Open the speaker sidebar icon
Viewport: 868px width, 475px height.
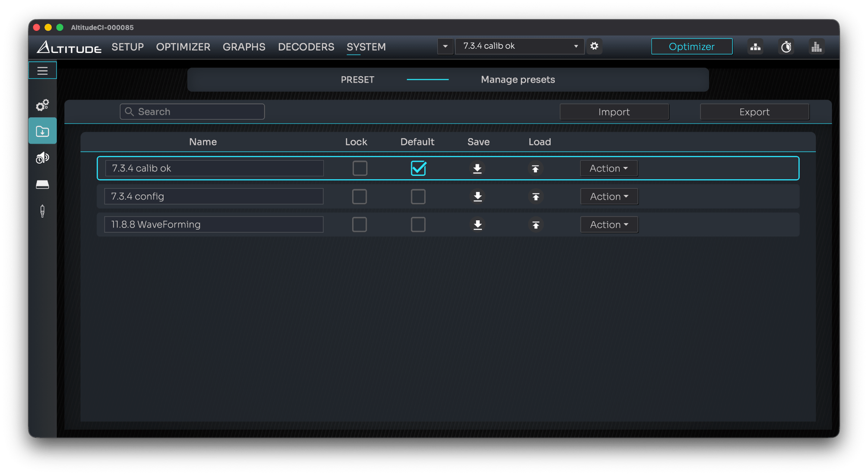pyautogui.click(x=42, y=158)
